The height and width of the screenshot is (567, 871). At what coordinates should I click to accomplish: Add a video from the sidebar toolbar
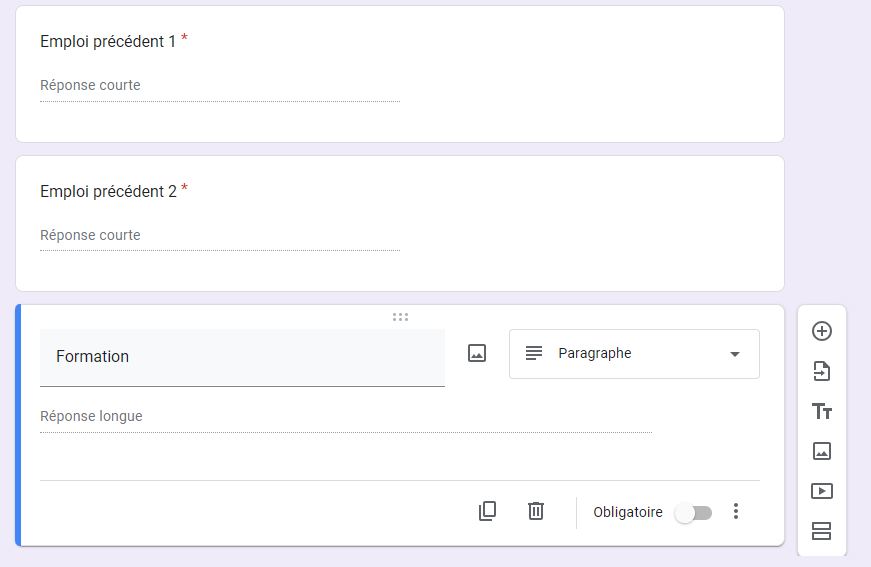822,491
